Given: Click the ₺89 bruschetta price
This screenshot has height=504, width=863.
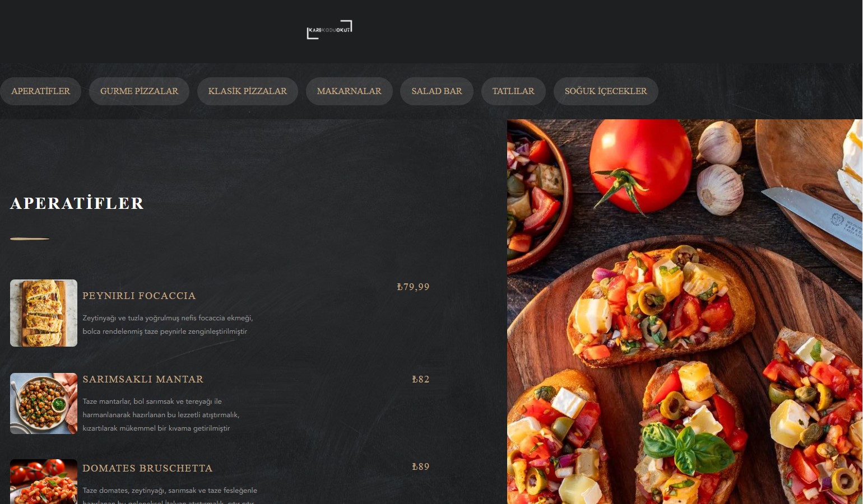Looking at the screenshot, I should click(421, 466).
